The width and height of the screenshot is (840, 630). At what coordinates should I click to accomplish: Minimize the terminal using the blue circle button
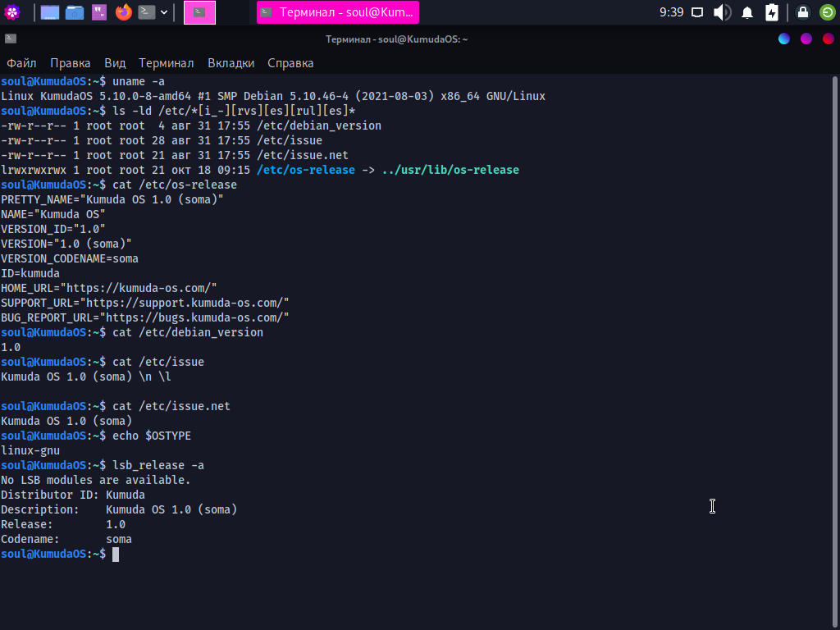point(783,39)
